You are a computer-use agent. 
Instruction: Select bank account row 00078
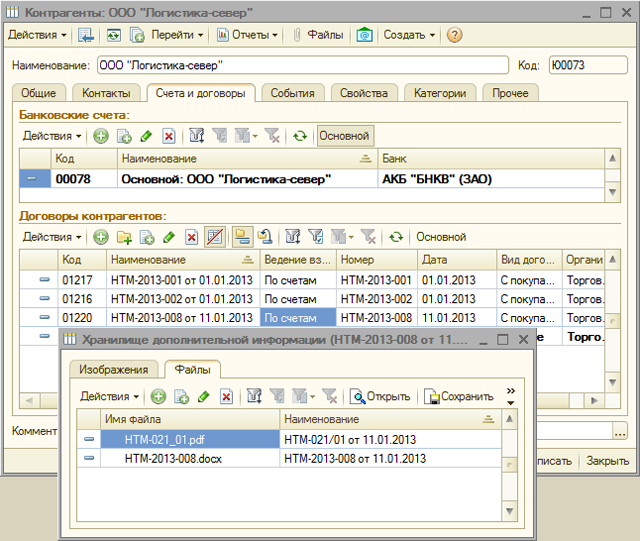[x=312, y=179]
